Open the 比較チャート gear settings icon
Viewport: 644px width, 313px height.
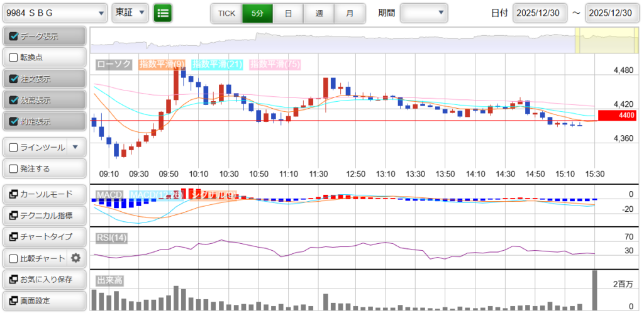pyautogui.click(x=76, y=258)
